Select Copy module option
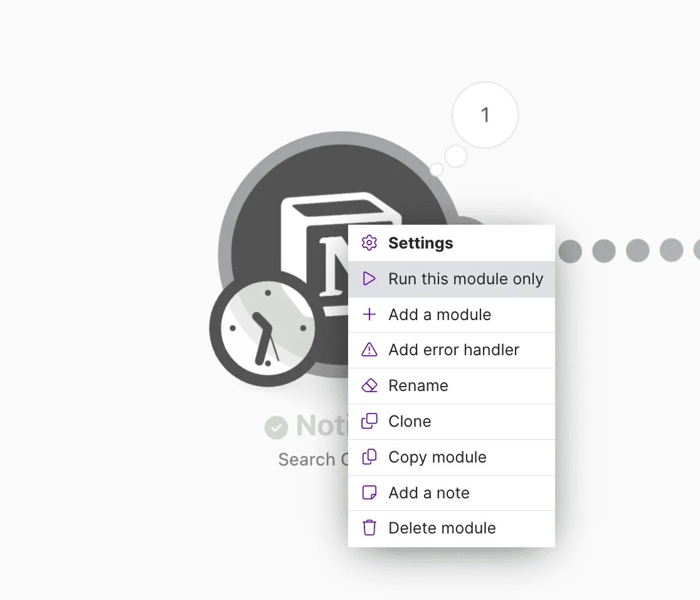 click(452, 457)
